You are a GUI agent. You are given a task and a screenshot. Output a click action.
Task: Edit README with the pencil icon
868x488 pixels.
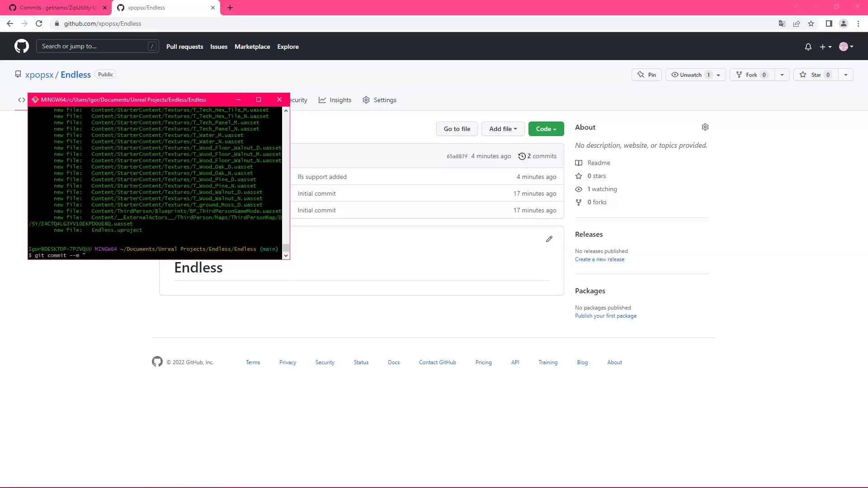tap(549, 239)
